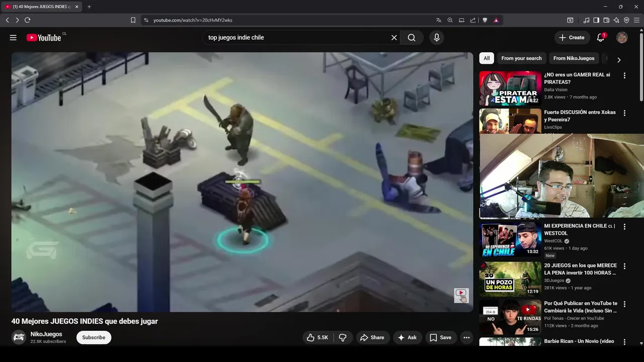Open more actions three-dot menu under video

coord(467,338)
